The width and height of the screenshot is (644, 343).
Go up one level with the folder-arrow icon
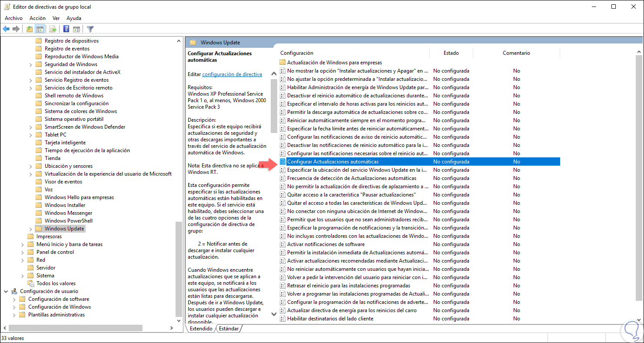pos(29,29)
